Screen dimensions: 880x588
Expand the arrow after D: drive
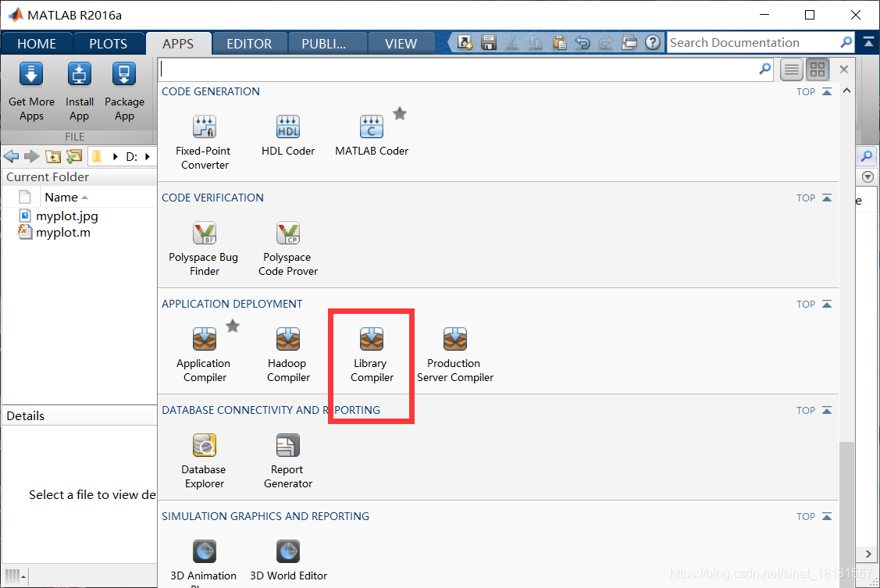[148, 156]
